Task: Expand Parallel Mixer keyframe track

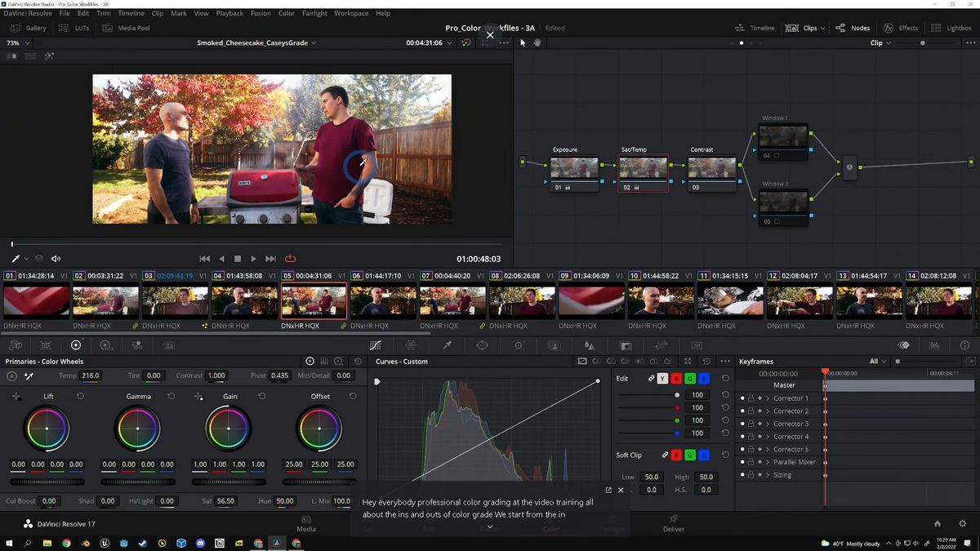Action: (x=768, y=462)
